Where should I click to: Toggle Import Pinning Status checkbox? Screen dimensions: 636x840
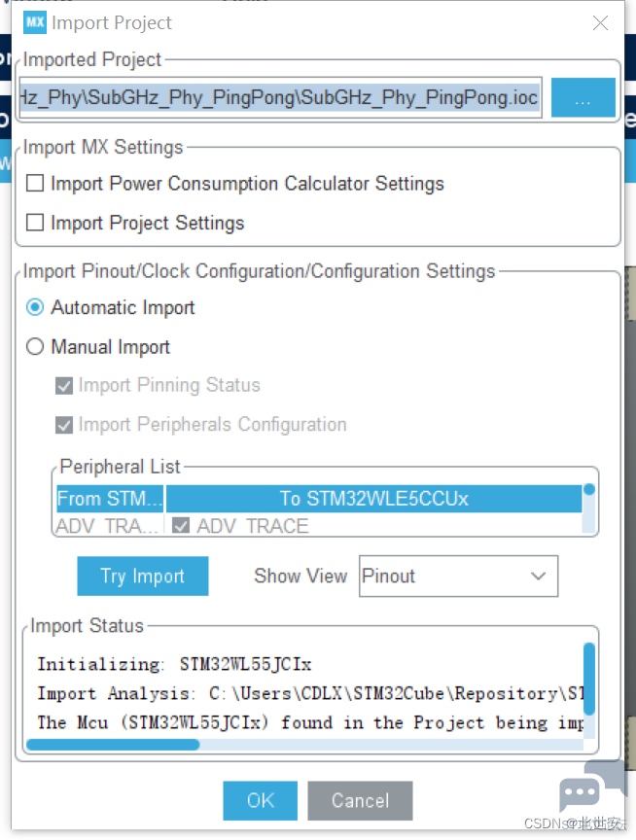click(x=64, y=385)
